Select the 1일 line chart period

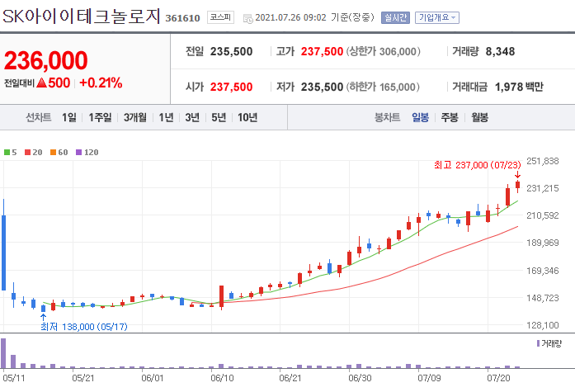(x=69, y=117)
